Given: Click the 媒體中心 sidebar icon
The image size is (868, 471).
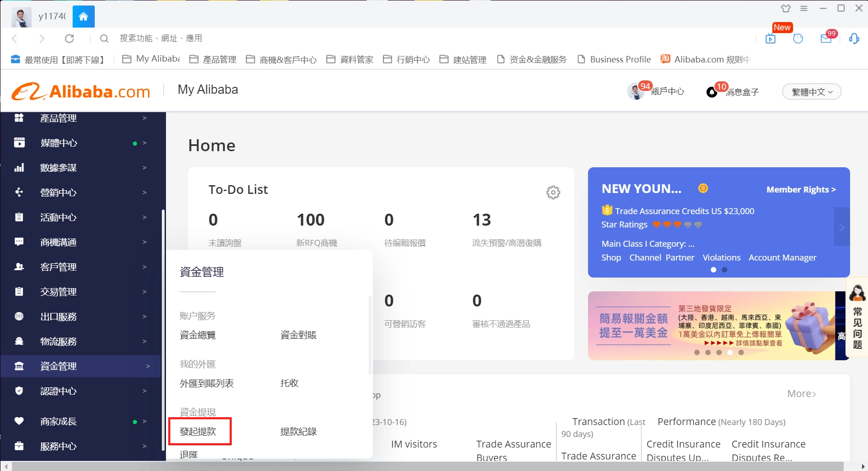Looking at the screenshot, I should coord(19,143).
